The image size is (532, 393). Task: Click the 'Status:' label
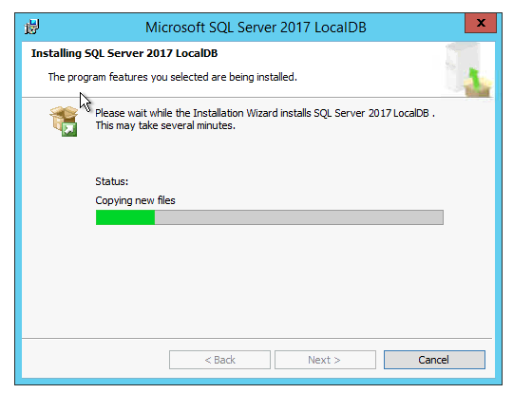[112, 181]
